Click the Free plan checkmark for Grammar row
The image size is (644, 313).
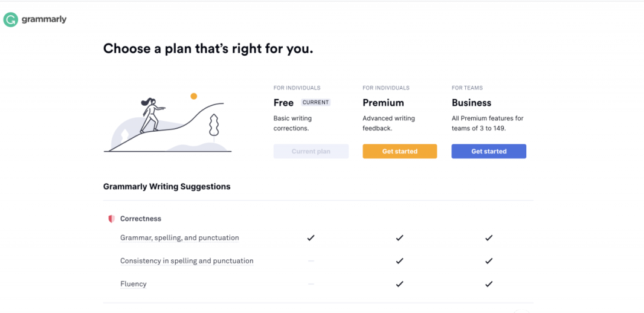311,238
